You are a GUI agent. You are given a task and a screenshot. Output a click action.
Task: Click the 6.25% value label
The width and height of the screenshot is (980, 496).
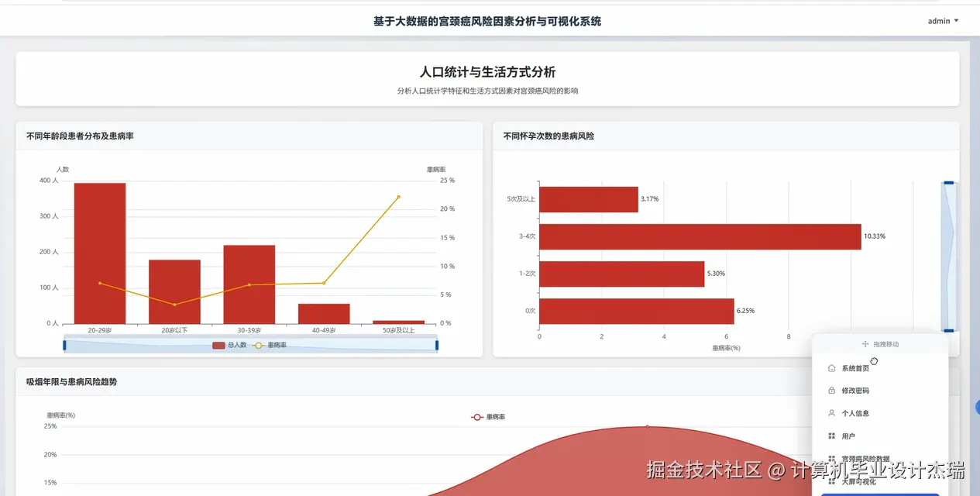click(745, 311)
